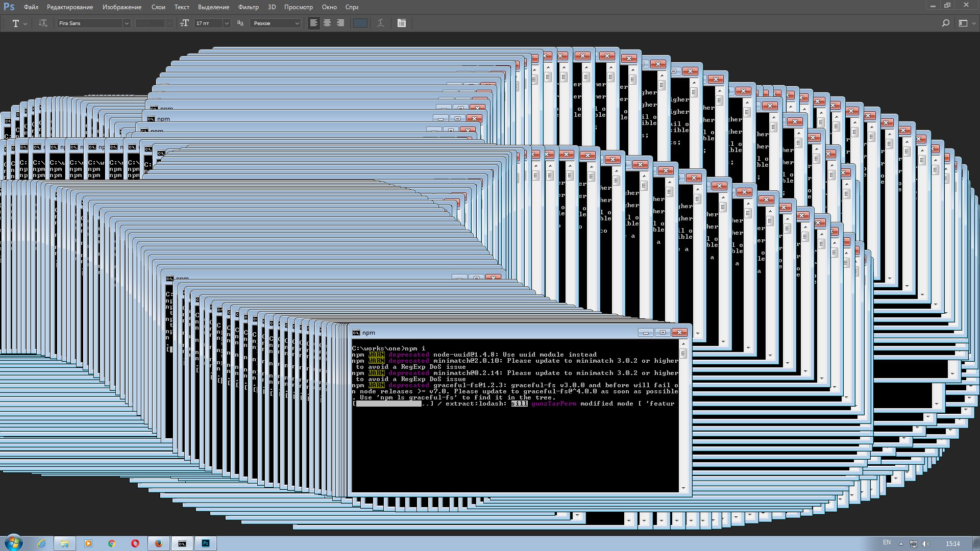Show hidden tray icons arrow

pyautogui.click(x=901, y=544)
